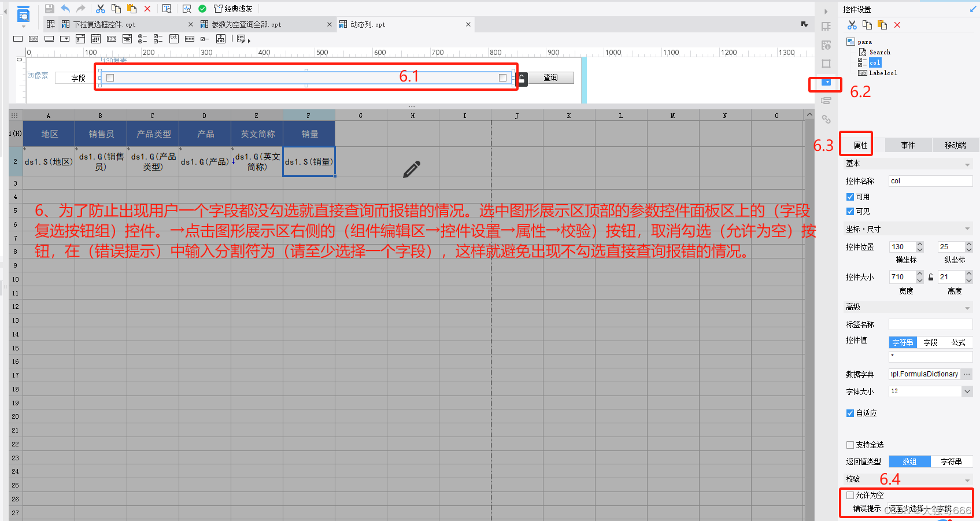Image resolution: width=980 pixels, height=521 pixels.
Task: Insert a text box widget from widget toolbar
Action: [18, 39]
